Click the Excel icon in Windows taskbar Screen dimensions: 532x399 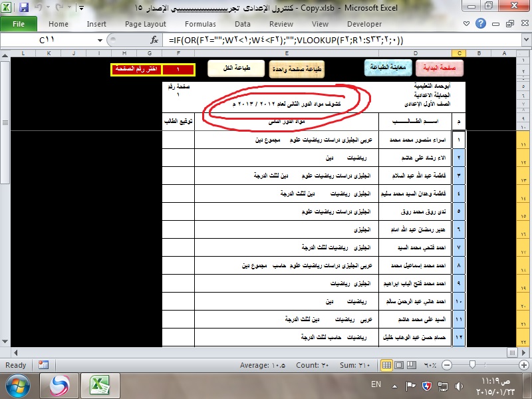(100, 385)
